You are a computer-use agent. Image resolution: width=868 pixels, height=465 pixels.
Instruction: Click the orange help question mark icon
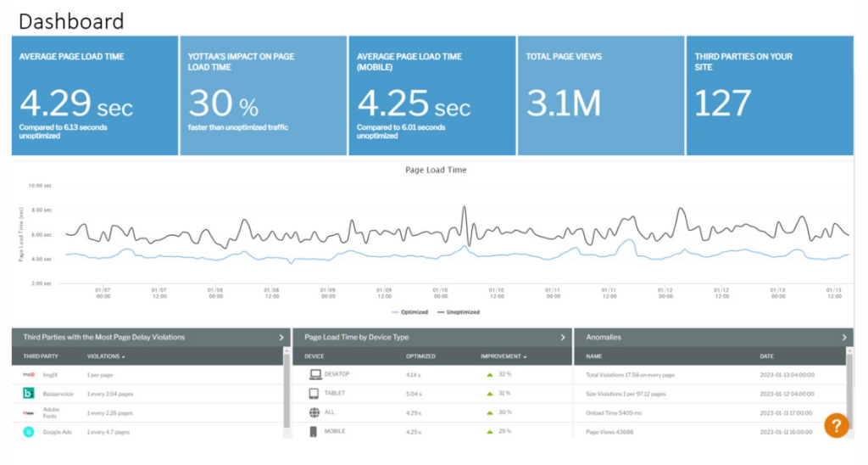click(836, 425)
